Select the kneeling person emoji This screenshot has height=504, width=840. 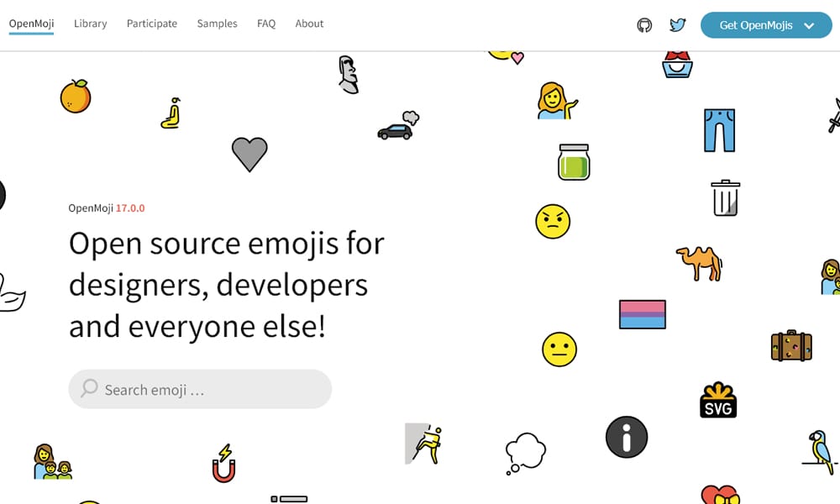[171, 113]
